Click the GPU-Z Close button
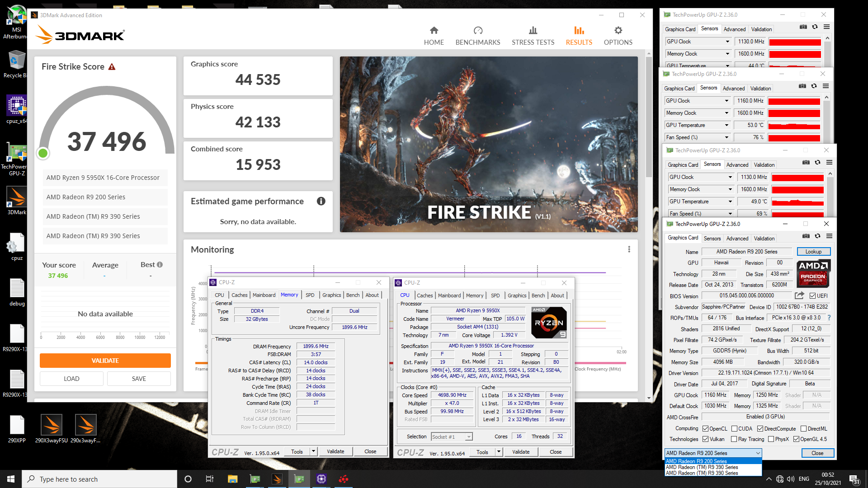Viewport: 868px width, 488px height. pos(817,453)
